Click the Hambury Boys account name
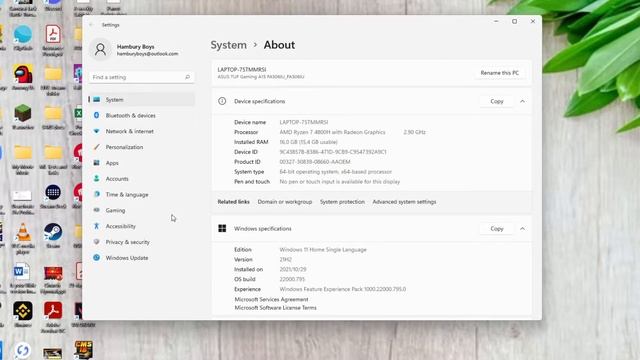Image resolution: width=640 pixels, height=360 pixels. point(136,47)
